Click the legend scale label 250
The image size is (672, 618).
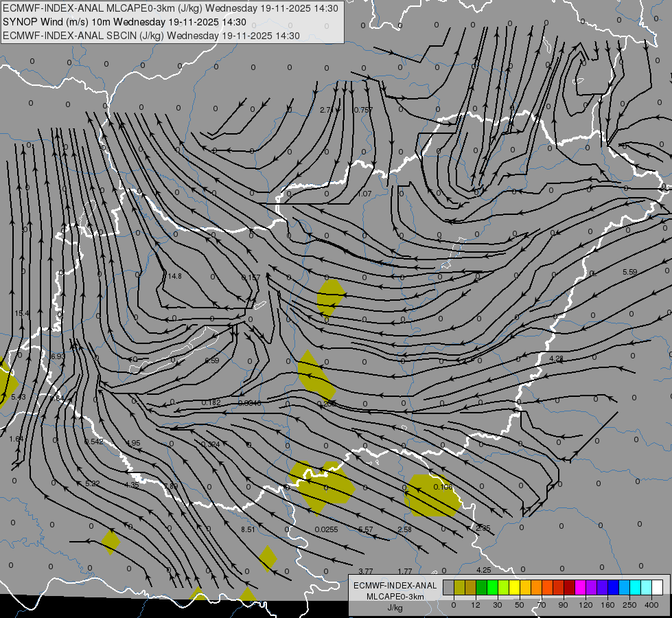[x=629, y=605]
